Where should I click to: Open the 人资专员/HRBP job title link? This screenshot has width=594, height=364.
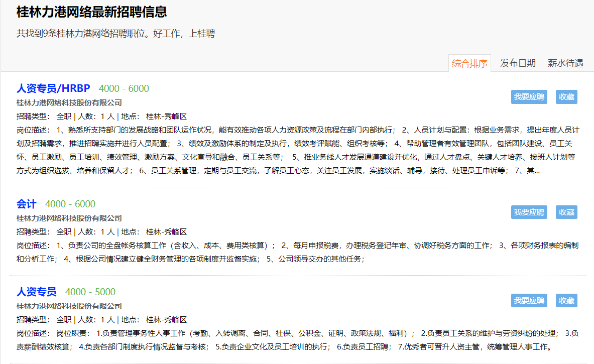tap(53, 88)
